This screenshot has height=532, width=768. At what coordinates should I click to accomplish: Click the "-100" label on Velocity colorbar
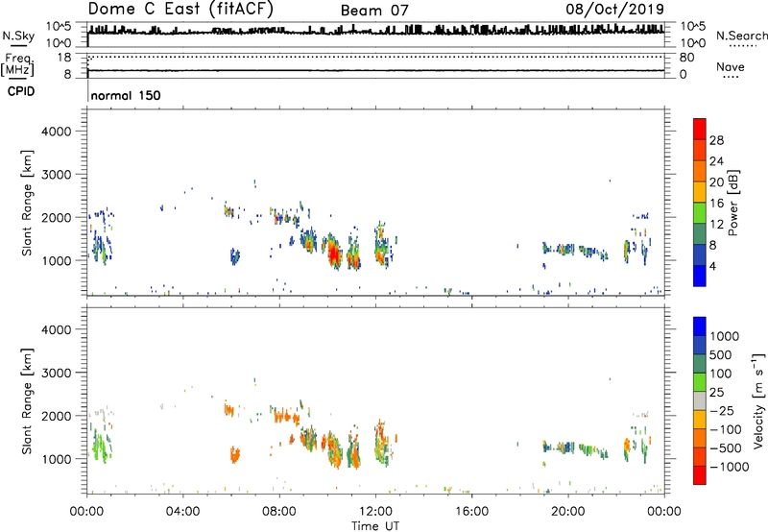(726, 429)
